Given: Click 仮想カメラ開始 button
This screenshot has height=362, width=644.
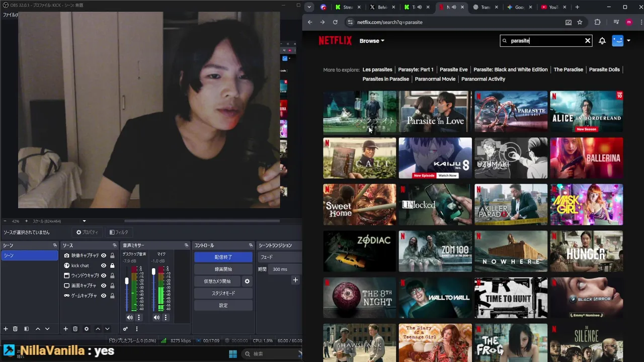Looking at the screenshot, I should [x=217, y=281].
